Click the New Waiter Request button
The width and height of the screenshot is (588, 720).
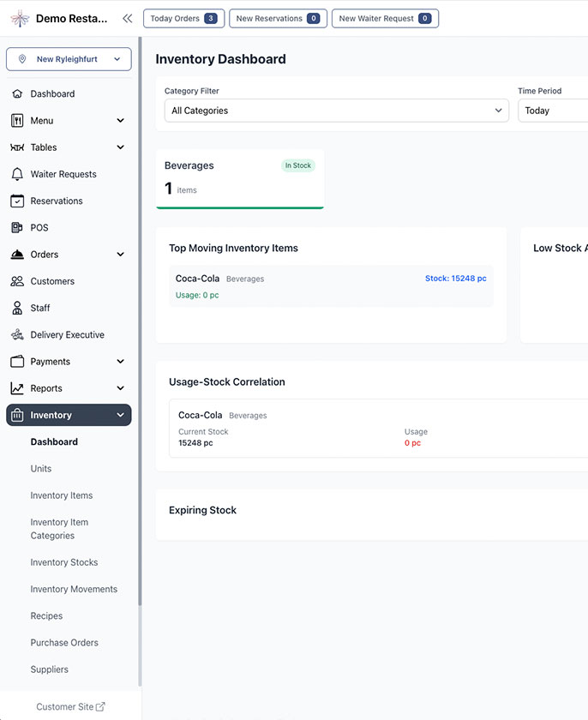point(385,18)
